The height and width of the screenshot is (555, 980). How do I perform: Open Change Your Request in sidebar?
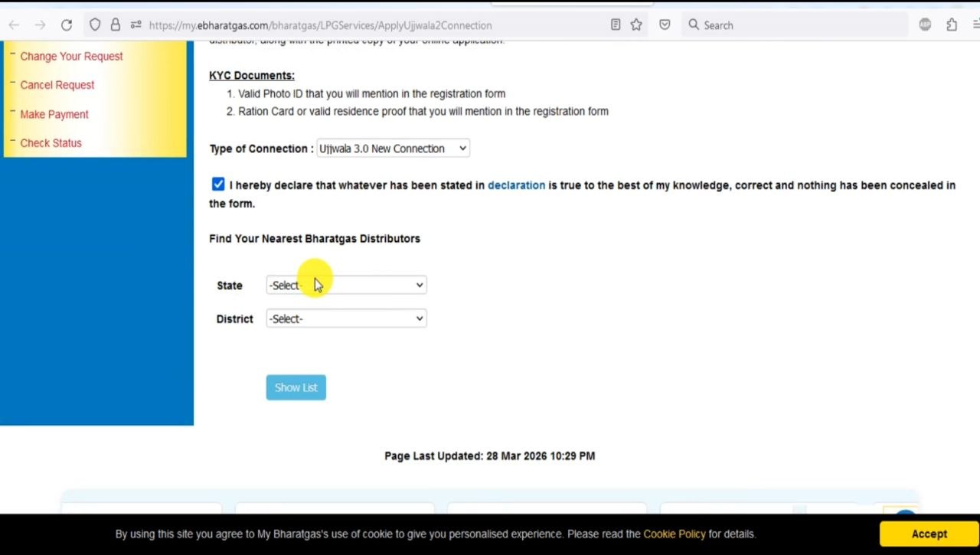[71, 56]
